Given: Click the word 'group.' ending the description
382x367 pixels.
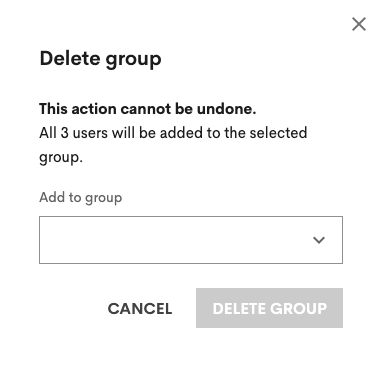Looking at the screenshot, I should tap(61, 158).
